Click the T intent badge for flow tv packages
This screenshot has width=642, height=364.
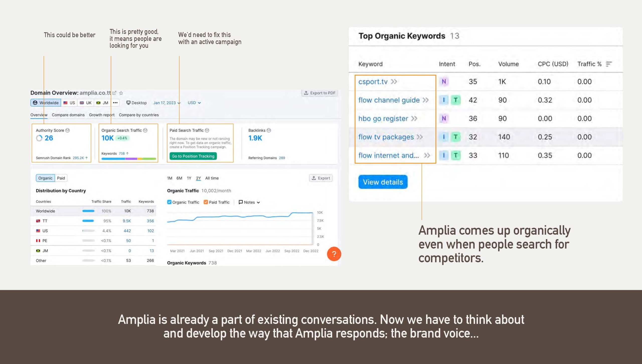[x=455, y=137]
